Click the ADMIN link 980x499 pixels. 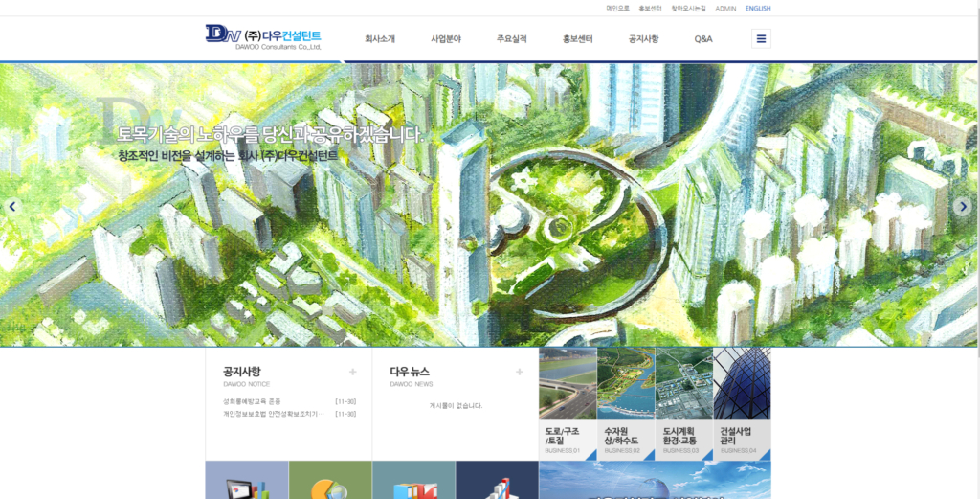click(725, 8)
